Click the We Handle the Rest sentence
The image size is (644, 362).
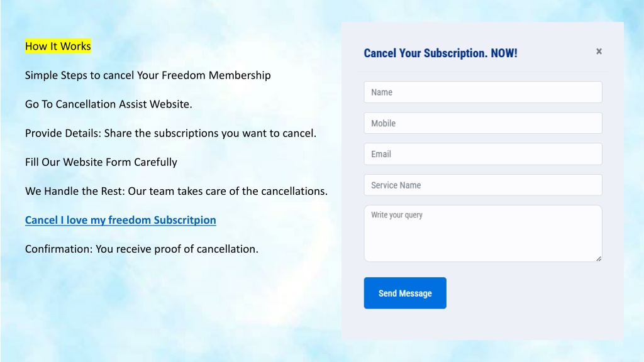pyautogui.click(x=176, y=191)
